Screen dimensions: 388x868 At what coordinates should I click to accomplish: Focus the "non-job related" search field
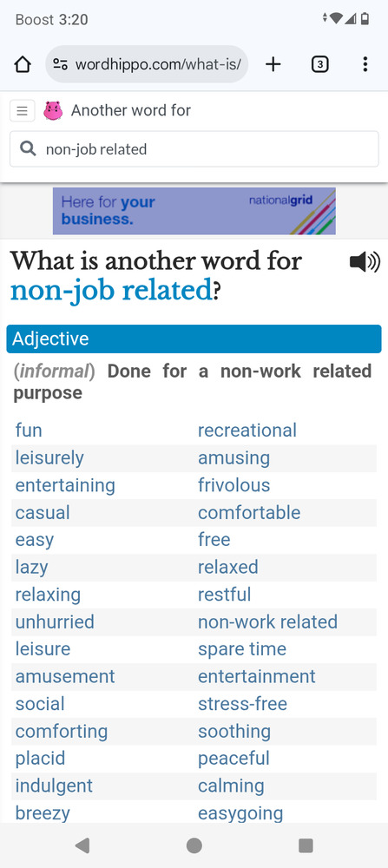point(194,149)
